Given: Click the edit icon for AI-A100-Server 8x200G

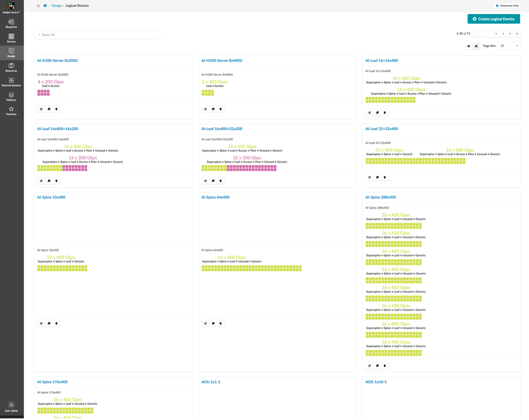Looking at the screenshot, I should point(41,109).
